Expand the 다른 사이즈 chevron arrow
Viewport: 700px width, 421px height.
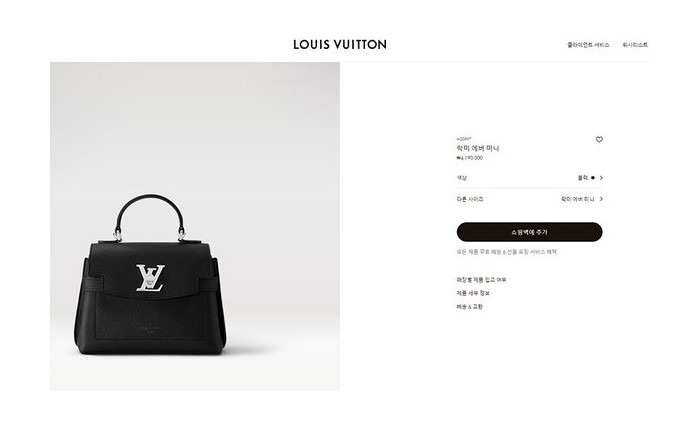pos(601,199)
